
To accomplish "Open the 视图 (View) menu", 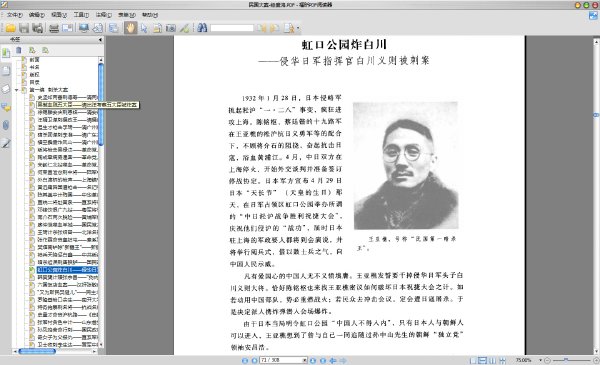I will tap(59, 15).
